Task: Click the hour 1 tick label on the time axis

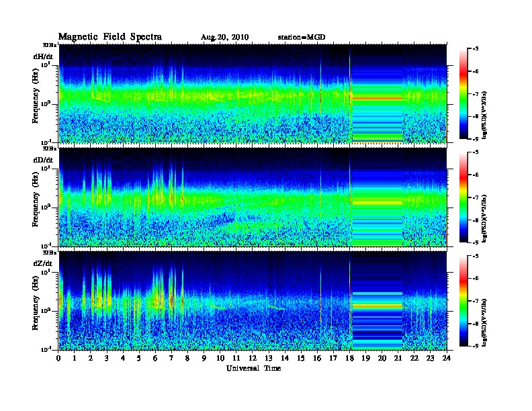Action: tap(75, 358)
